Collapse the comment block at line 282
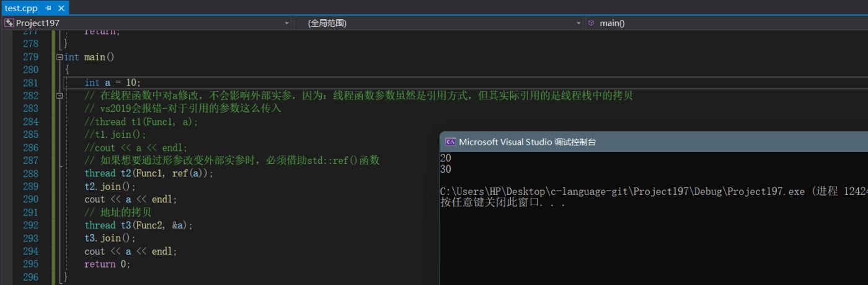 point(60,96)
